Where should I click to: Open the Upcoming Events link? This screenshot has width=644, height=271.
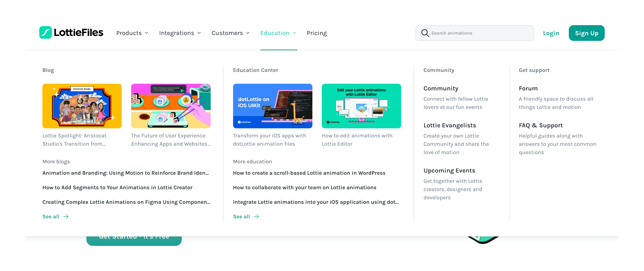449,171
